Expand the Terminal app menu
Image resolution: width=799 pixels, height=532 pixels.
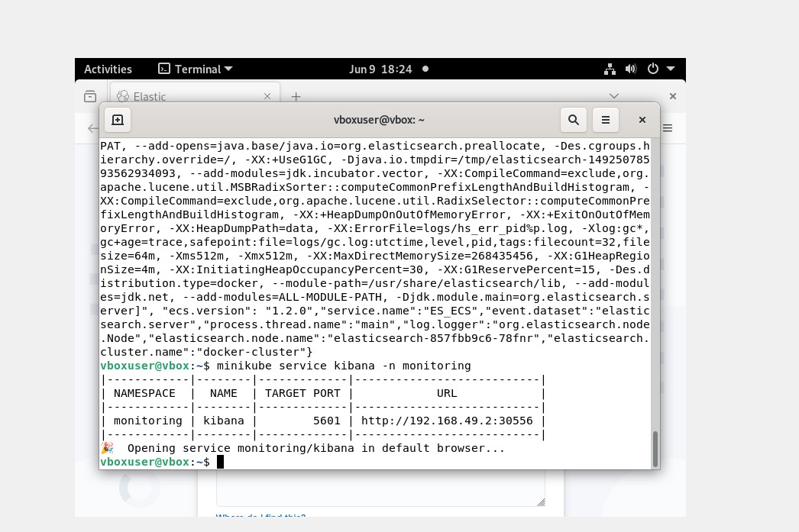[x=196, y=69]
